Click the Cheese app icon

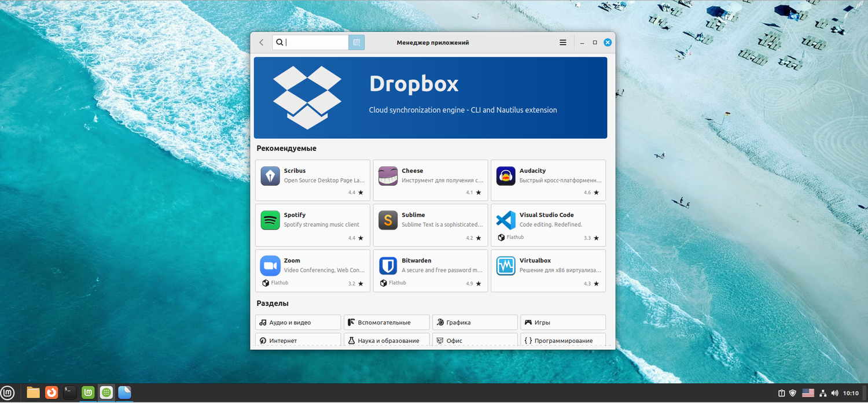coord(388,176)
